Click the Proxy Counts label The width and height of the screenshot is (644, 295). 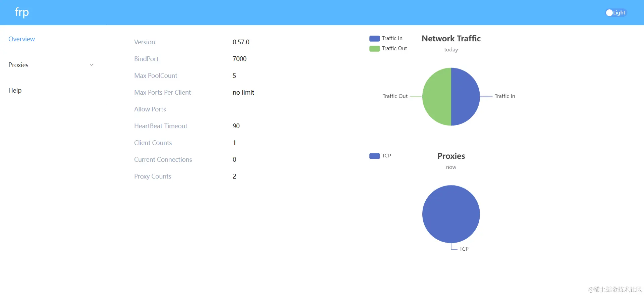click(x=153, y=176)
